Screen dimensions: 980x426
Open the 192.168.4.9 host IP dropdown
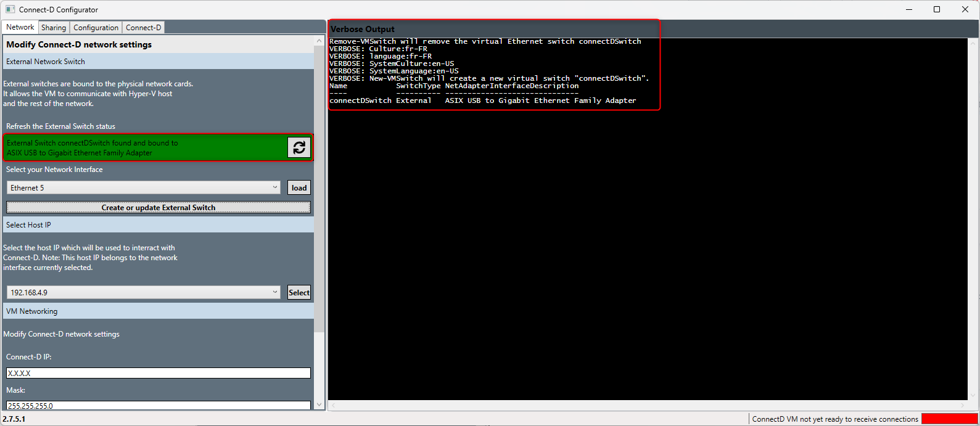click(144, 292)
